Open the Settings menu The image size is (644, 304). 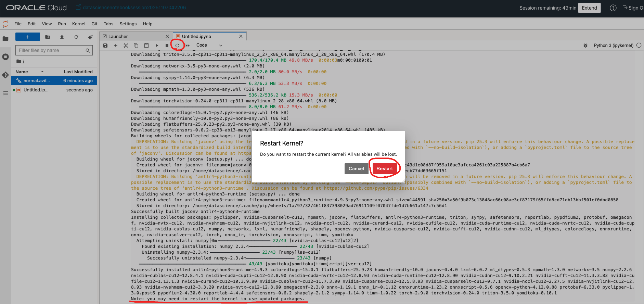point(128,24)
